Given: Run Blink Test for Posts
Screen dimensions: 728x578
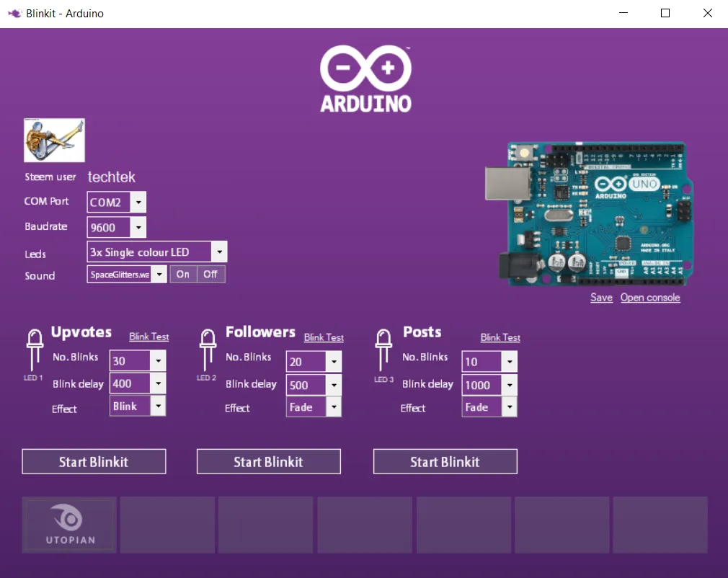Looking at the screenshot, I should point(500,337).
